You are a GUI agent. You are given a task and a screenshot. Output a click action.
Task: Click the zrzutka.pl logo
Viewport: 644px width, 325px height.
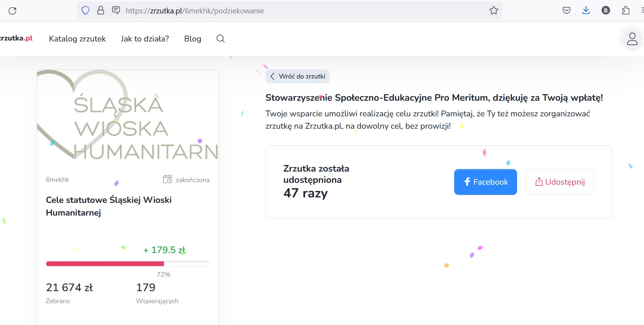click(16, 38)
